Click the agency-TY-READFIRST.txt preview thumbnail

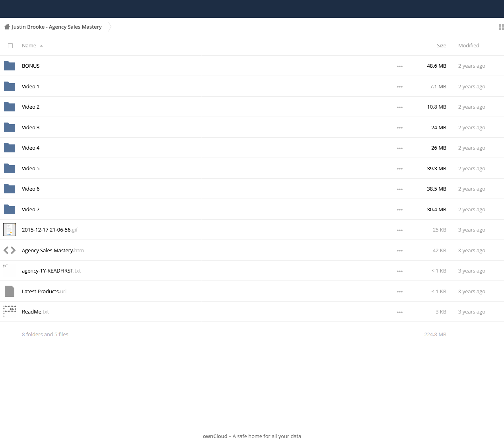[x=10, y=271]
